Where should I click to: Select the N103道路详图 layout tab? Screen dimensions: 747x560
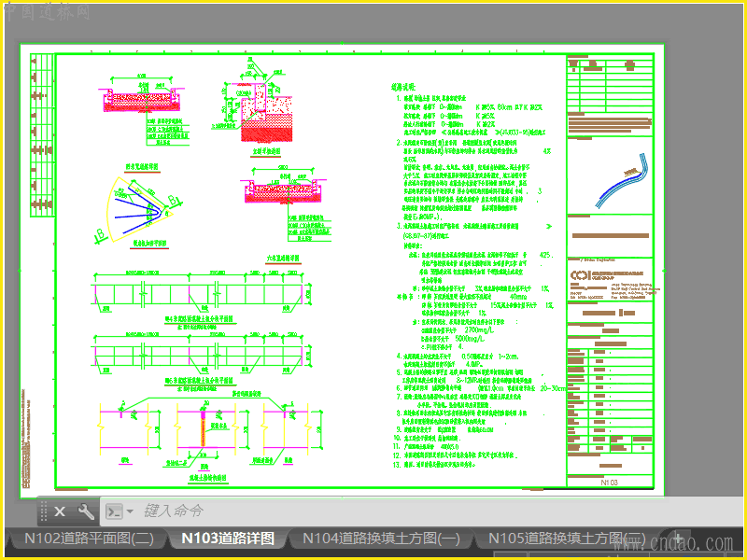(228, 539)
